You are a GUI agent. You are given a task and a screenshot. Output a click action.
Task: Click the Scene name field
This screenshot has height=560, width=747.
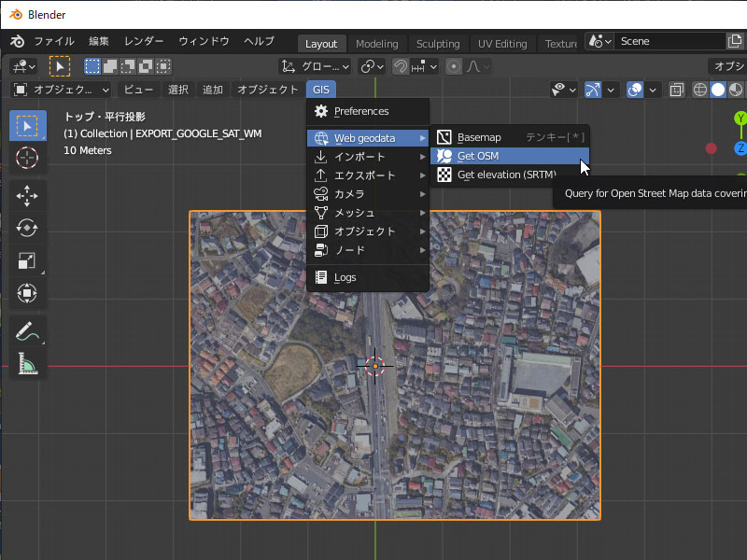pos(668,41)
